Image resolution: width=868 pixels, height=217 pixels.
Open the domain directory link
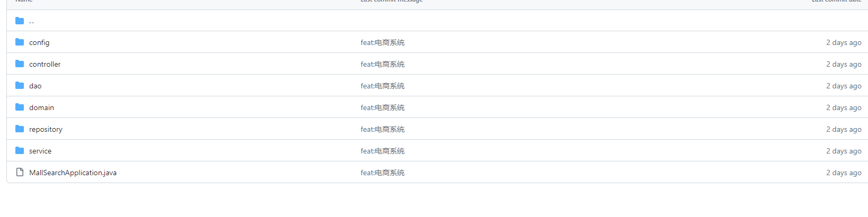point(41,107)
